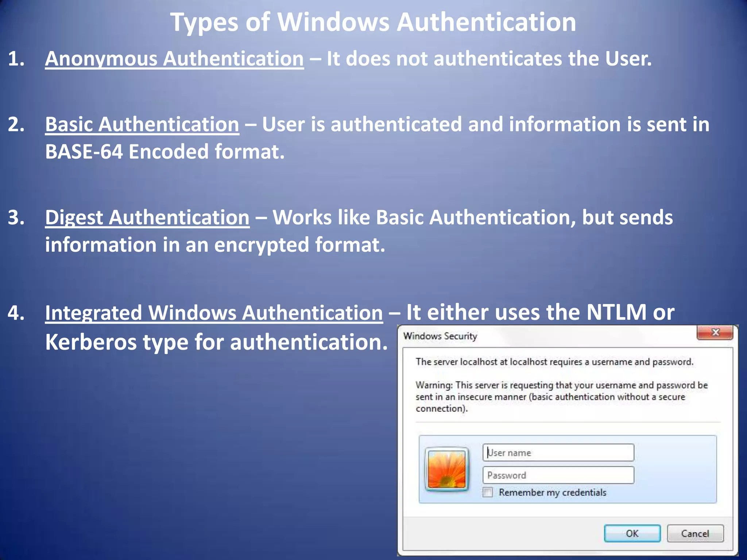
Task: Select the Basic Authentication underlined heading
Action: coord(142,124)
